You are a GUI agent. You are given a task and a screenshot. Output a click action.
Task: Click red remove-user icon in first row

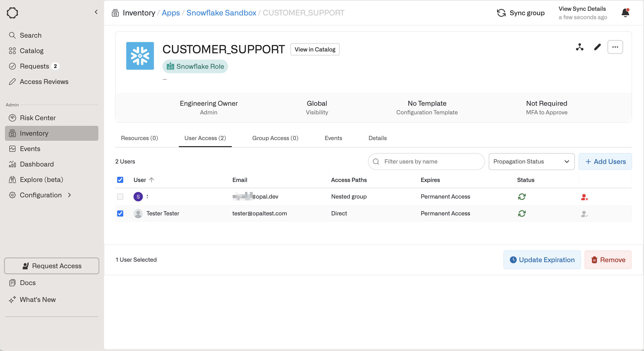pos(584,197)
